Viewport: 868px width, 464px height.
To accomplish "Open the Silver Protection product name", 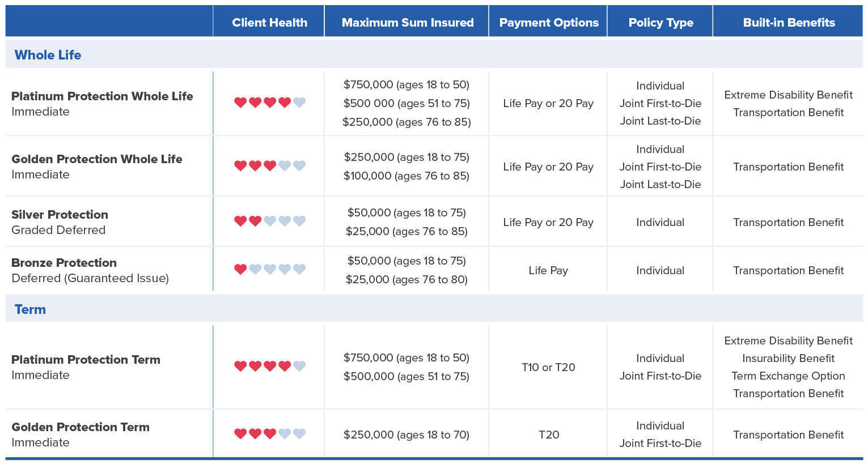I will pos(60,215).
